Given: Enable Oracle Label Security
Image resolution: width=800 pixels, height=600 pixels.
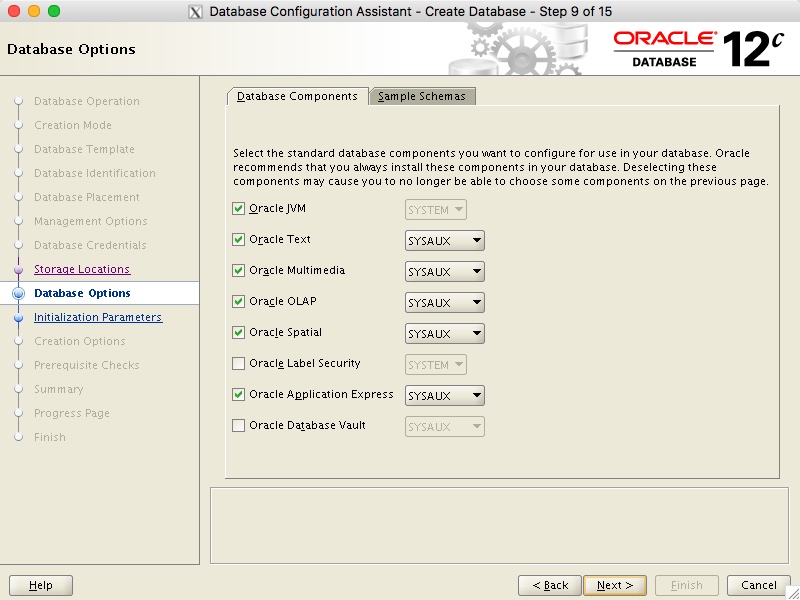Looking at the screenshot, I should click(239, 364).
